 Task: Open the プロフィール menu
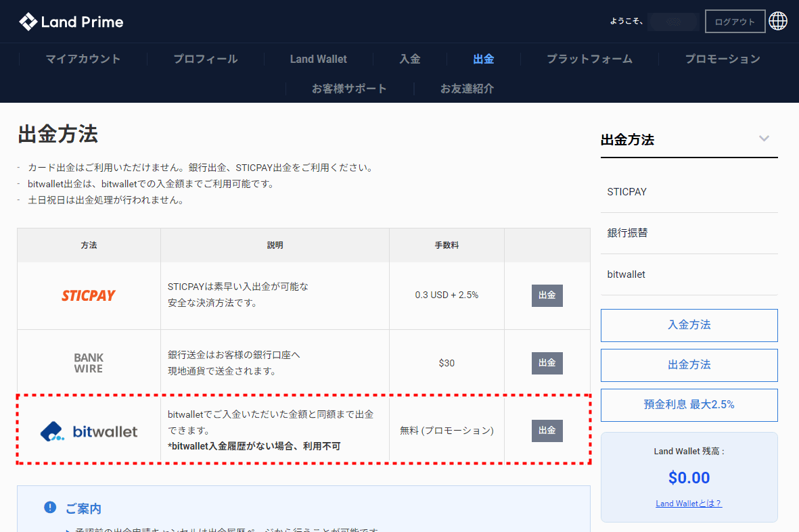tap(206, 59)
